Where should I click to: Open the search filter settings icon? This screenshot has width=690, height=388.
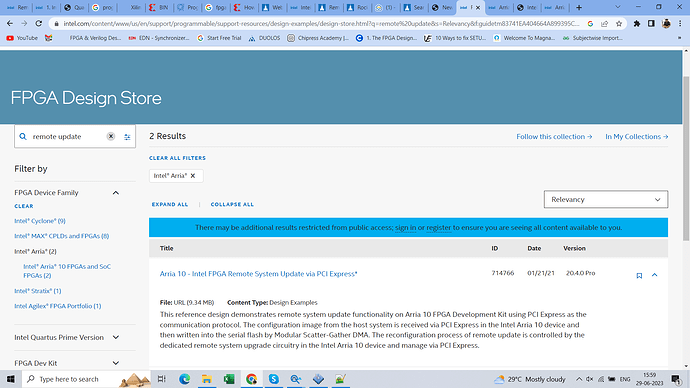coord(127,137)
